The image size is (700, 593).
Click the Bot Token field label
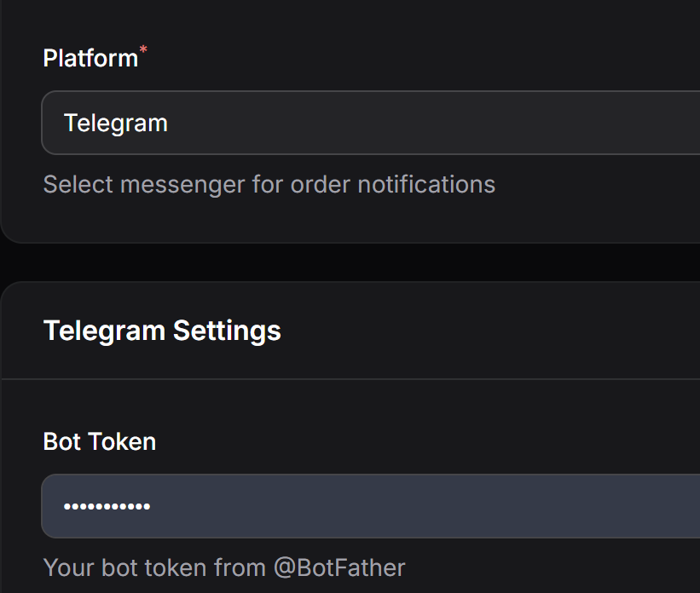pos(100,441)
